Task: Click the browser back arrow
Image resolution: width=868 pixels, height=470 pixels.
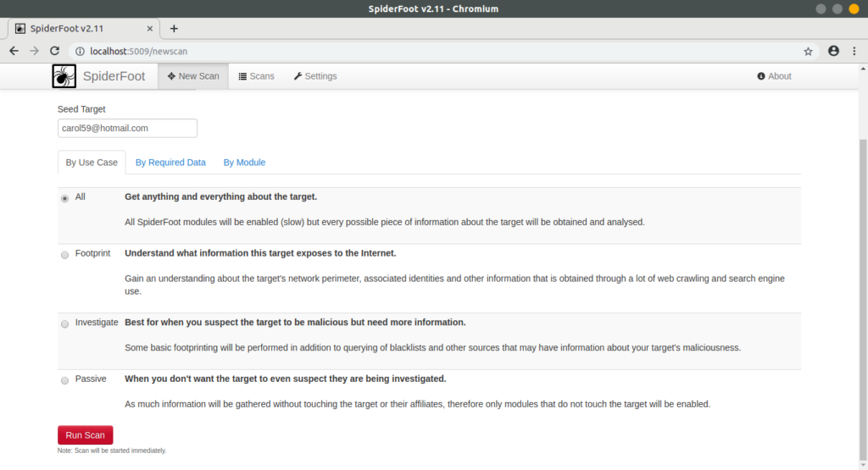Action: tap(14, 51)
